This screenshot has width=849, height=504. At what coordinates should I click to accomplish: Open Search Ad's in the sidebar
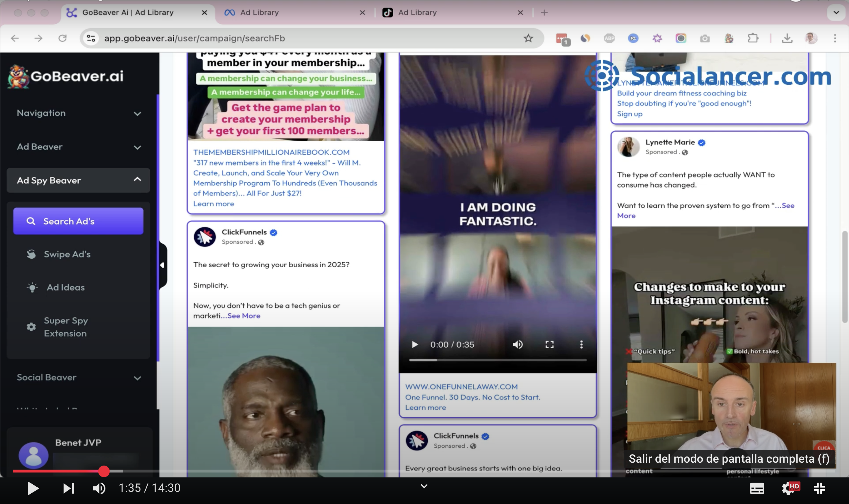click(78, 221)
